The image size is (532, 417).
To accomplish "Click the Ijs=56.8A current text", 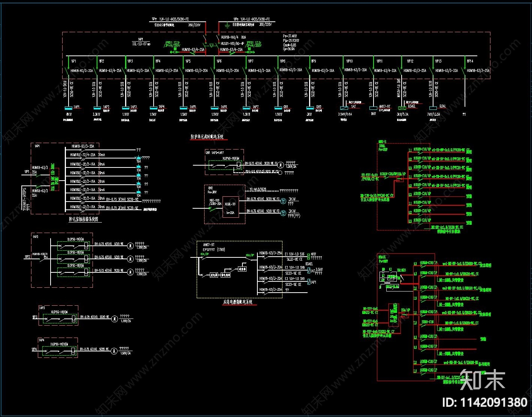I will [x=289, y=49].
